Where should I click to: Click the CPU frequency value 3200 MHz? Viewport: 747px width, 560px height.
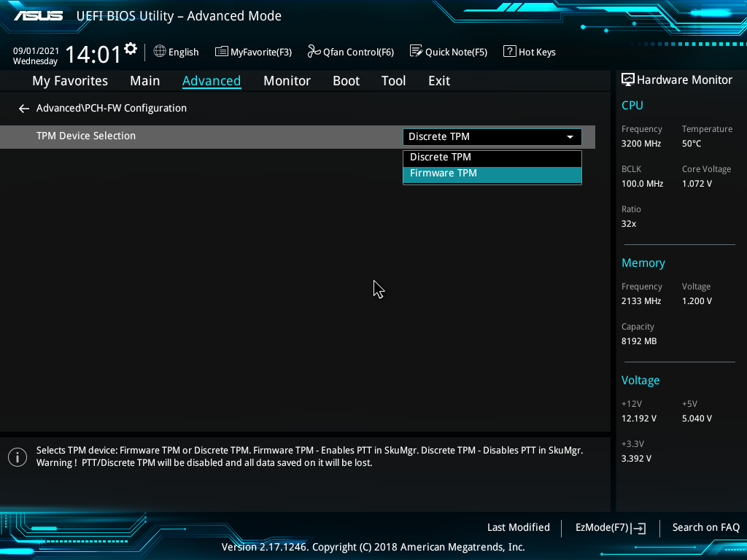(640, 144)
